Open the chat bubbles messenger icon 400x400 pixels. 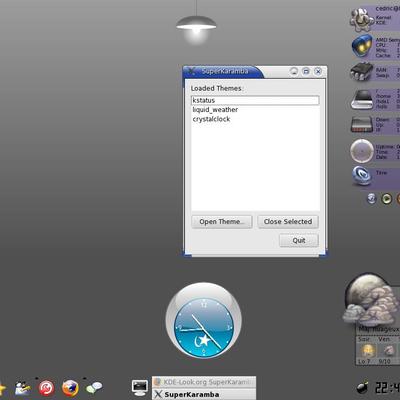94,388
